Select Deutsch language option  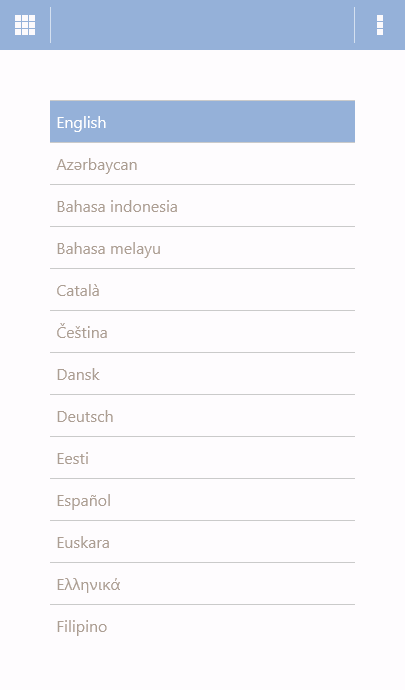point(202,416)
